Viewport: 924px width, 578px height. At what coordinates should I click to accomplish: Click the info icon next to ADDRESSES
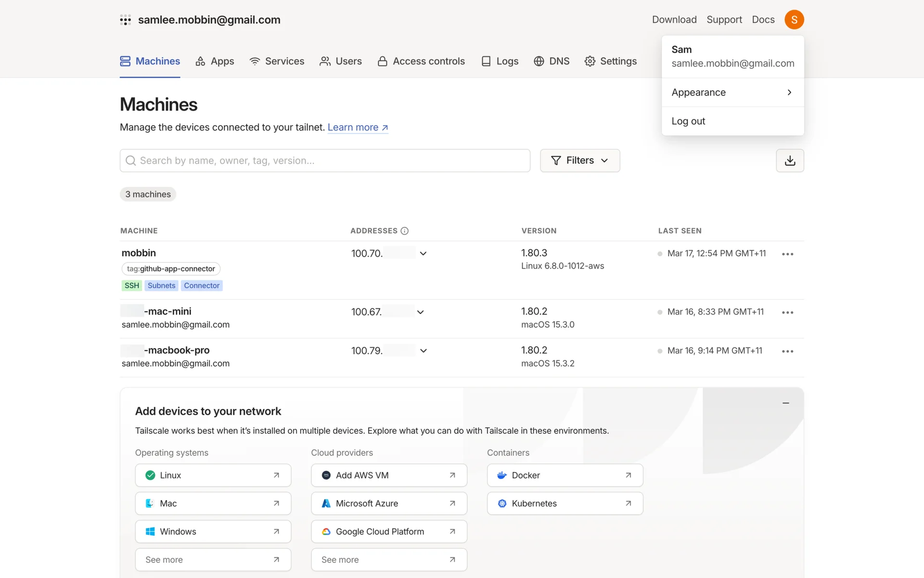(x=405, y=231)
